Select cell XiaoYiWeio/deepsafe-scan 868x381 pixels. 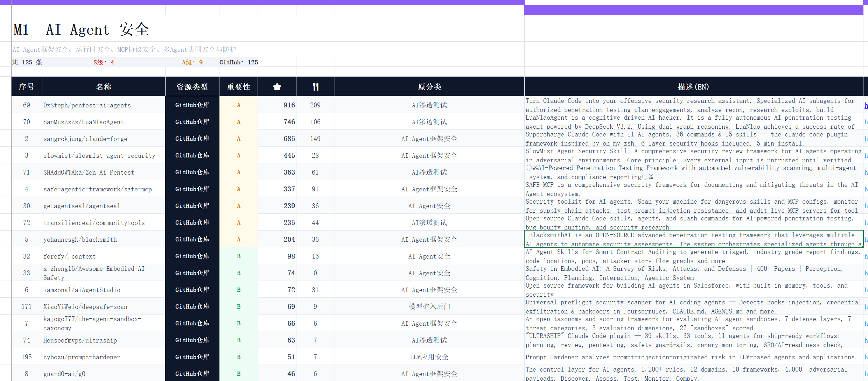click(x=104, y=306)
